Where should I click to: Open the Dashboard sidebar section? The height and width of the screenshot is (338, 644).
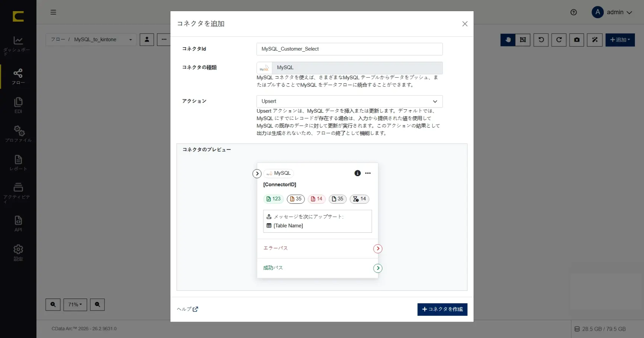(x=18, y=46)
